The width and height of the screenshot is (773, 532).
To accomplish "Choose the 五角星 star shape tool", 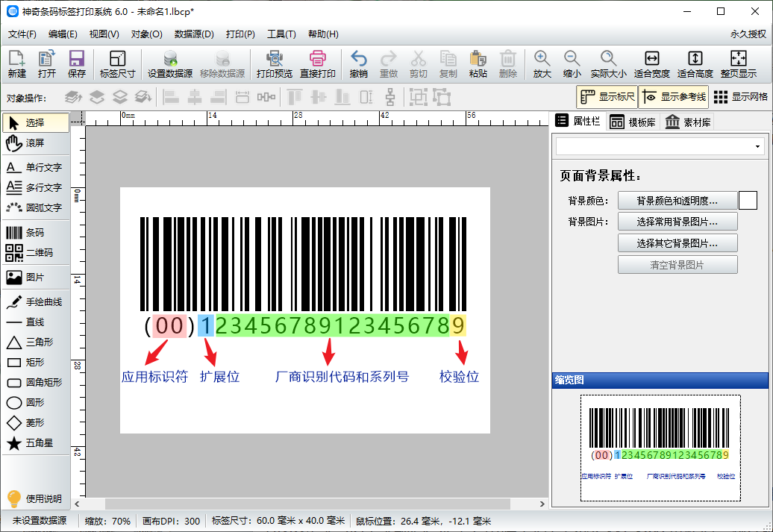I will coord(34,443).
